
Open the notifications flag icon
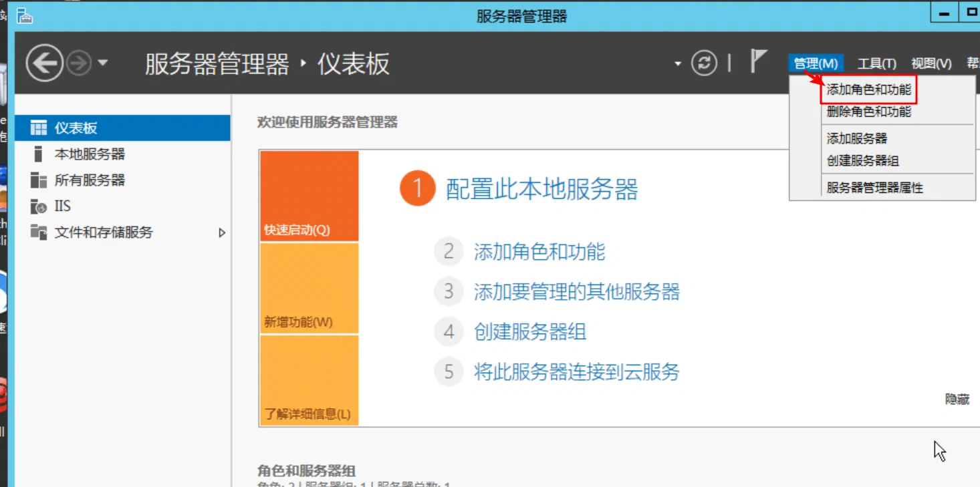pyautogui.click(x=758, y=61)
